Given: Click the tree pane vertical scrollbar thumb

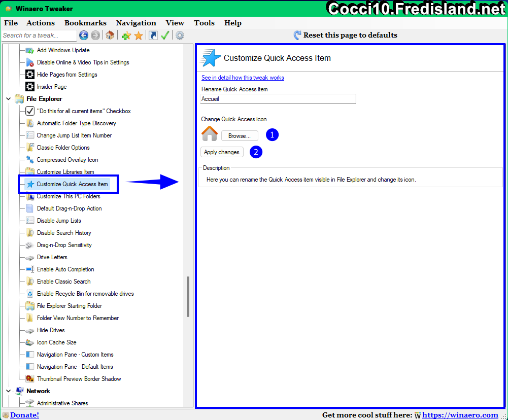Looking at the screenshot, I should (188, 297).
